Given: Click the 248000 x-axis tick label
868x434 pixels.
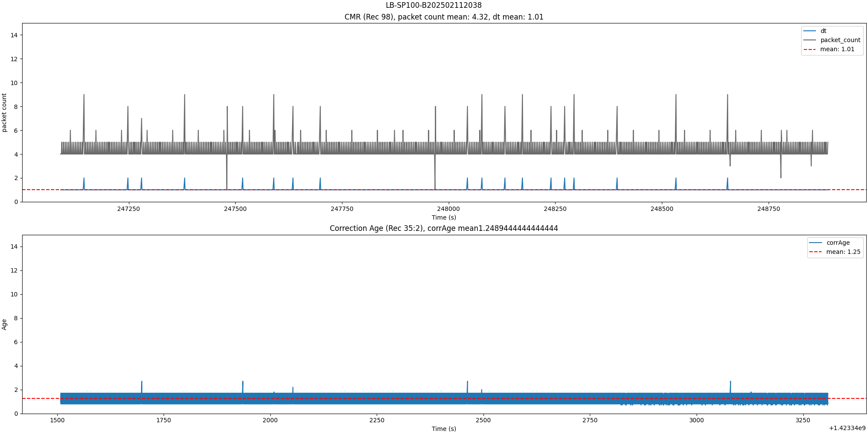Looking at the screenshot, I should pos(448,209).
